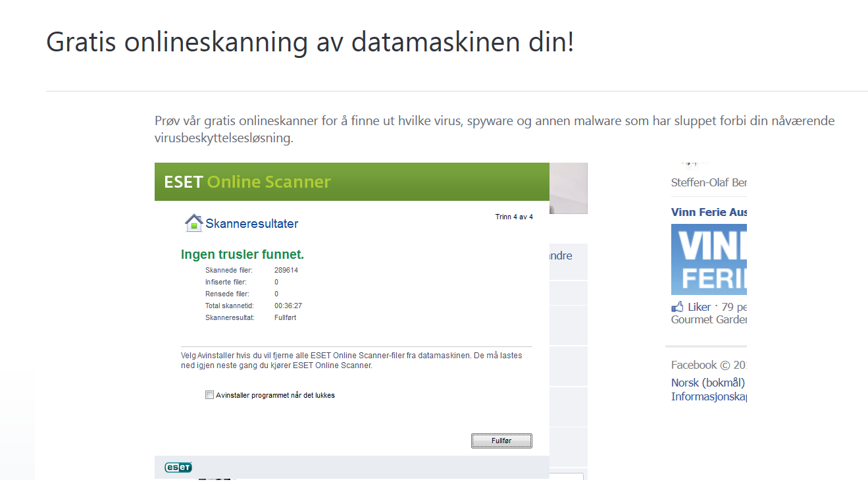The height and width of the screenshot is (484, 868).
Task: Click the Skanneresultater title text
Action: click(252, 224)
